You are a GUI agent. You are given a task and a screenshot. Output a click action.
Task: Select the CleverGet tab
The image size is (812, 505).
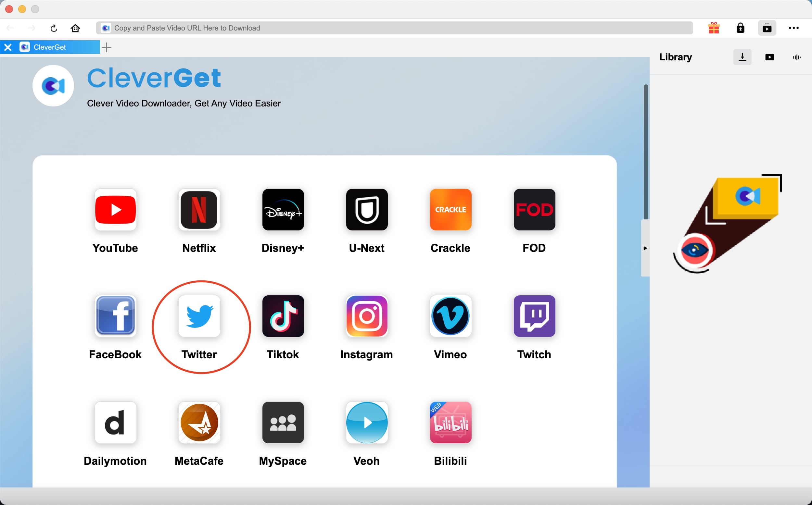(50, 47)
